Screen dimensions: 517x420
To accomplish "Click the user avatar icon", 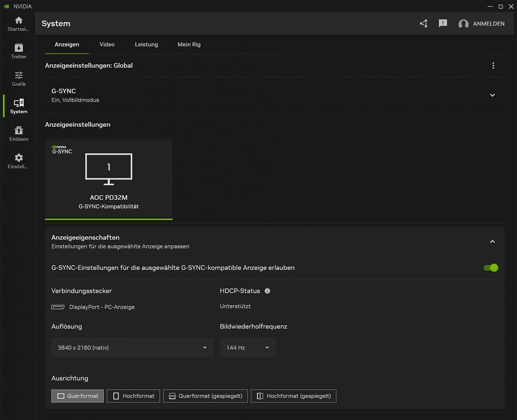I will 463,24.
